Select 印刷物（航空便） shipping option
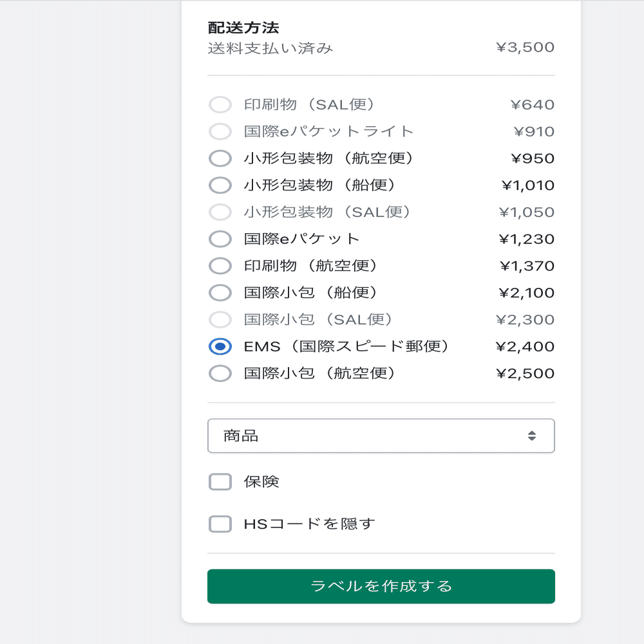This screenshot has height=644, width=644. click(x=220, y=266)
